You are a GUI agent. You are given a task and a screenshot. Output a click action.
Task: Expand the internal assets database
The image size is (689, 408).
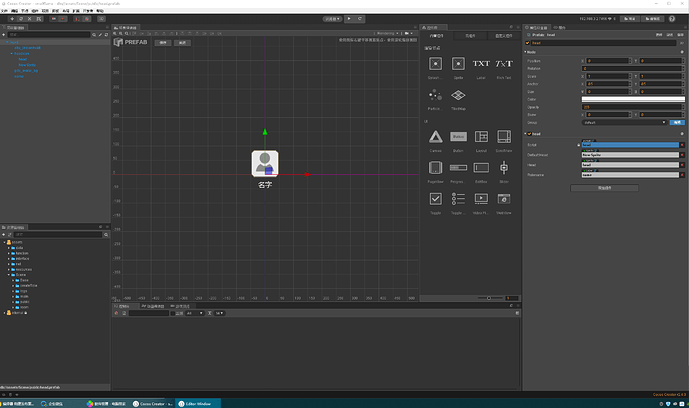pyautogui.click(x=4, y=313)
